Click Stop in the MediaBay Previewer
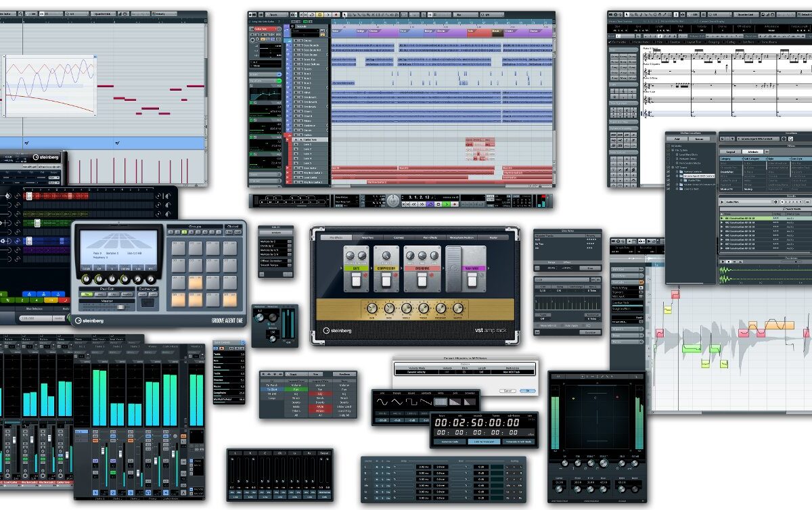The width and height of the screenshot is (812, 510). 729,262
